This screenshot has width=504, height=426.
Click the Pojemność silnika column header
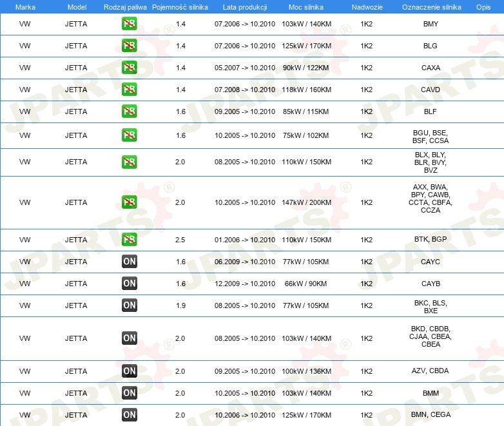click(180, 7)
